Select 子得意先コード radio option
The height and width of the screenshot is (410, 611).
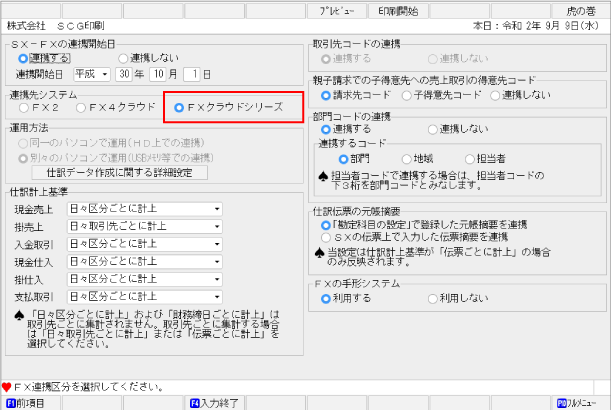coord(405,95)
